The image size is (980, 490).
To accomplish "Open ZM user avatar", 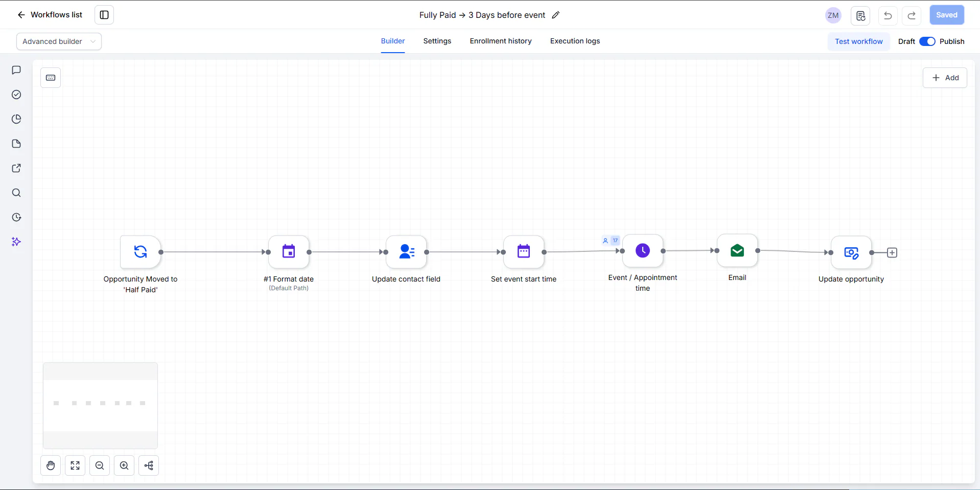I will point(833,15).
